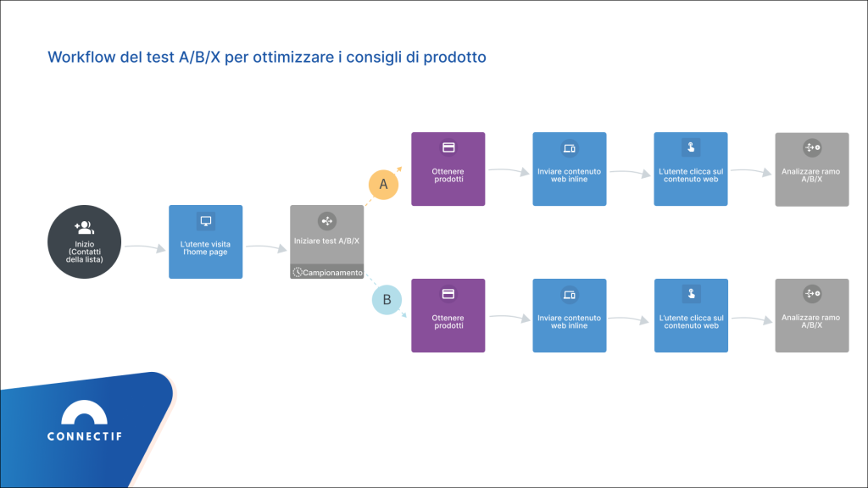Click the devices icon in branch A Inviare contenuto
The image size is (868, 488).
coord(570,148)
